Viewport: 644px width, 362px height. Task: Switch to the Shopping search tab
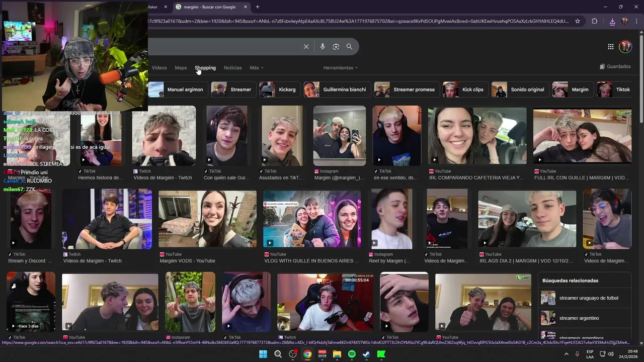pos(205,68)
